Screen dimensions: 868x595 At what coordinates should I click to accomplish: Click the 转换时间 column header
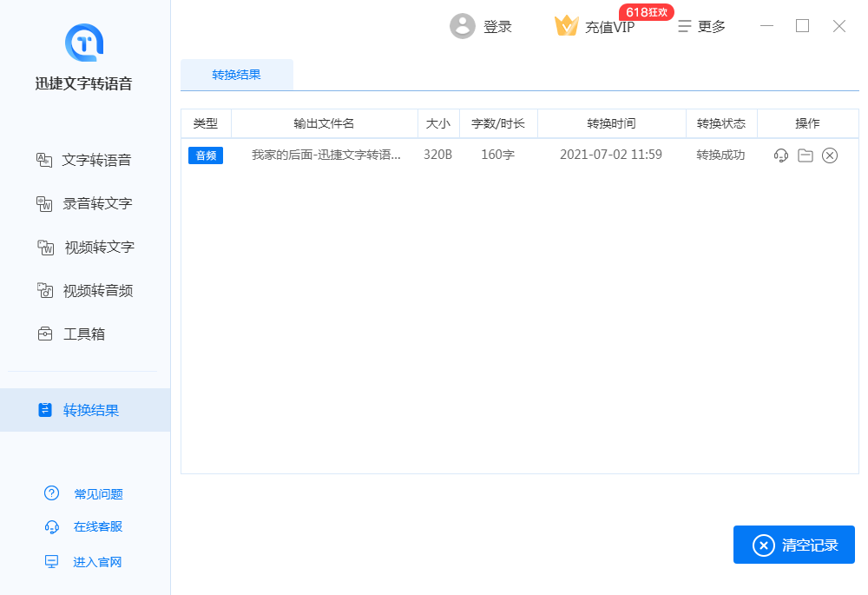point(612,123)
